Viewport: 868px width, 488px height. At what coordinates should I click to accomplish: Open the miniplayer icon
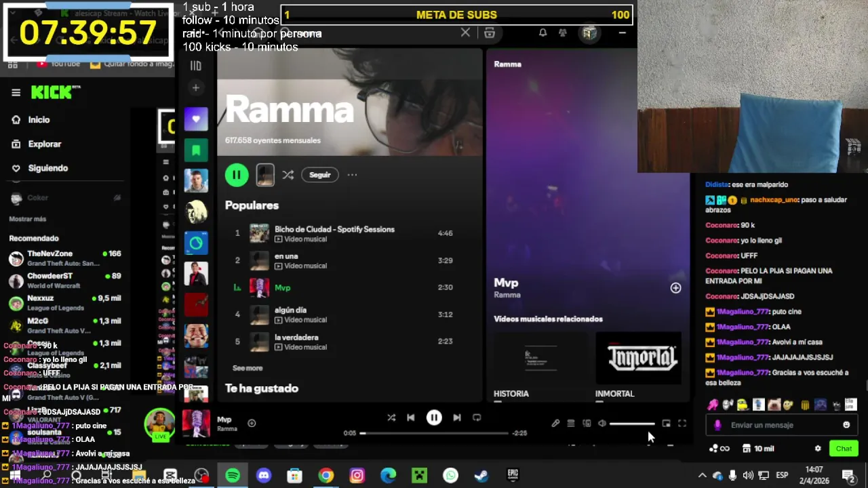(666, 424)
